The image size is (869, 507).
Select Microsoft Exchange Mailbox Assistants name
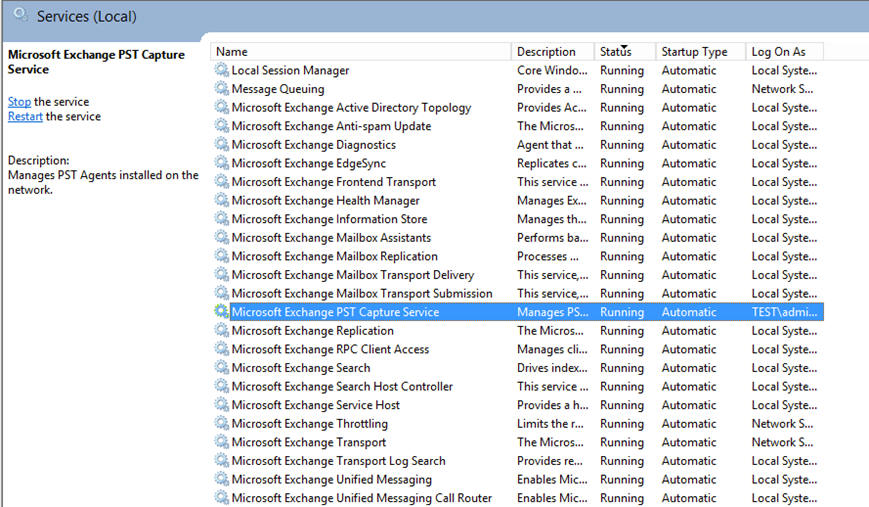331,238
